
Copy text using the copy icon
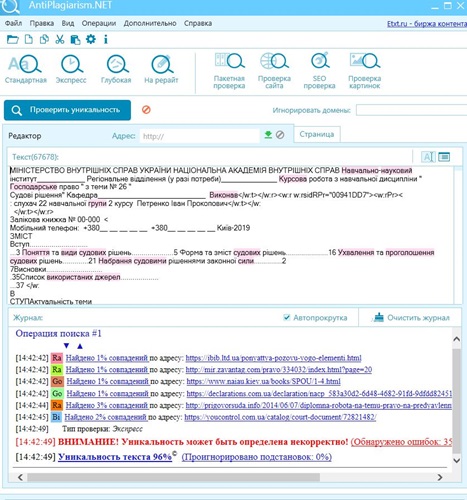click(44, 40)
